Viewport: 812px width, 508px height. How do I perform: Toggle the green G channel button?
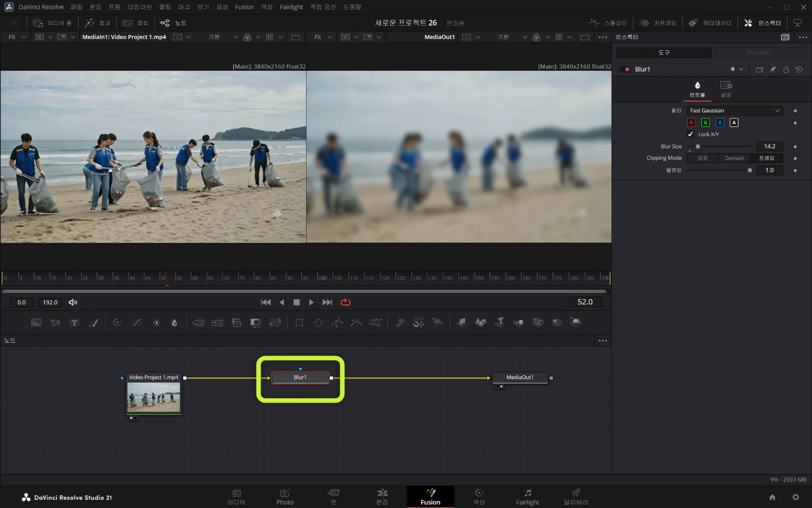pos(705,122)
